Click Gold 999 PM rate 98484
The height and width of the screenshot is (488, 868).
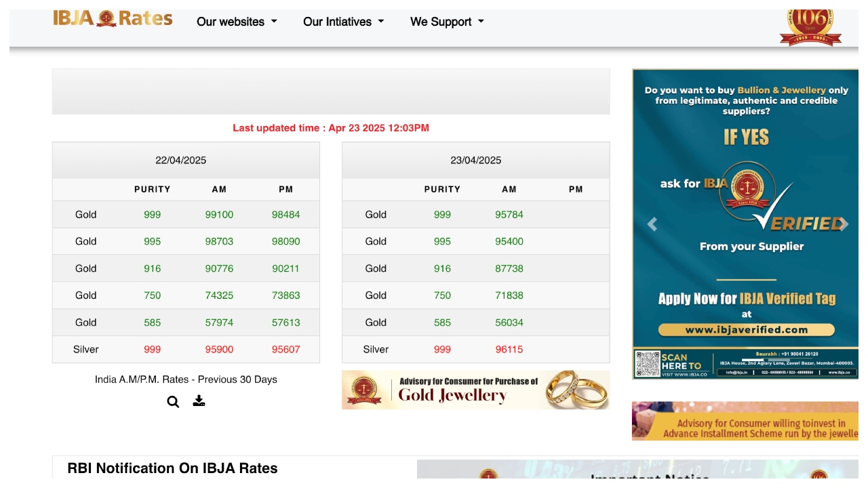click(x=285, y=215)
